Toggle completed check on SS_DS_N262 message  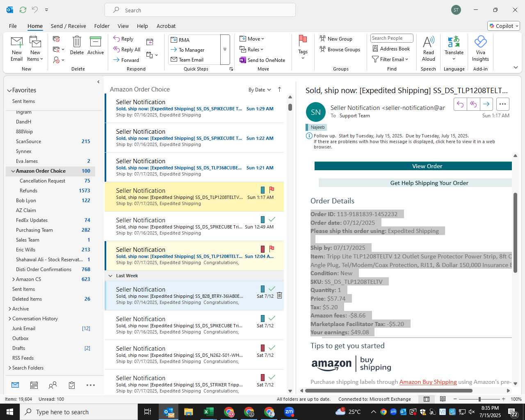coord(272,348)
